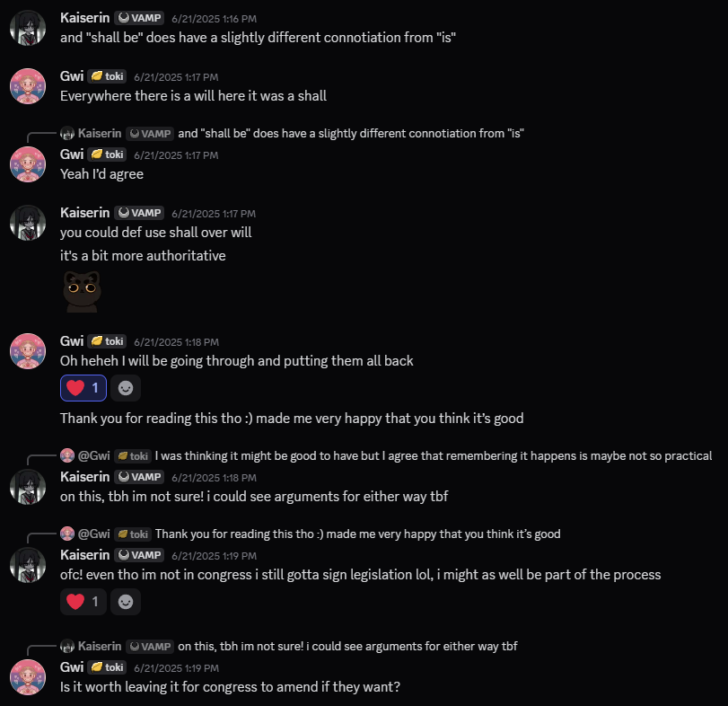
Task: Click the toki tag on Gwi's "Oh heheh" message
Action: click(x=107, y=341)
